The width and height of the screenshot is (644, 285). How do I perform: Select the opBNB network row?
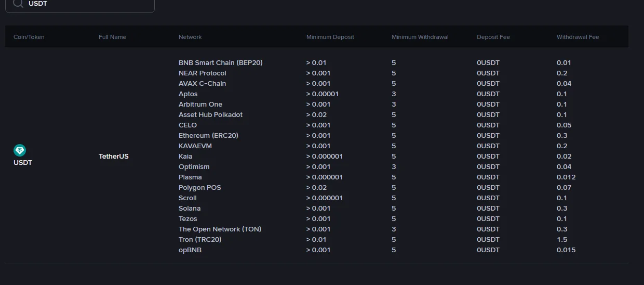[x=190, y=250]
